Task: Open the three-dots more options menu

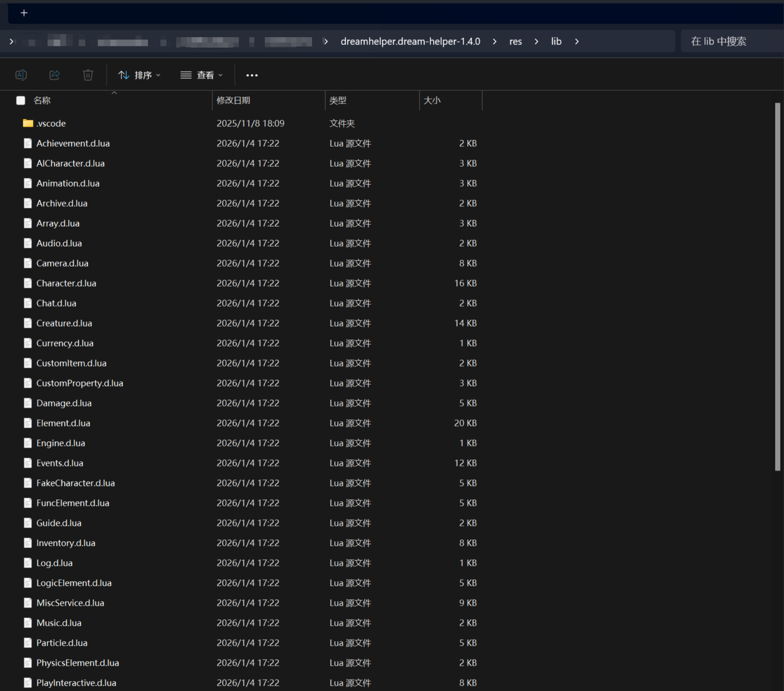Action: 252,75
